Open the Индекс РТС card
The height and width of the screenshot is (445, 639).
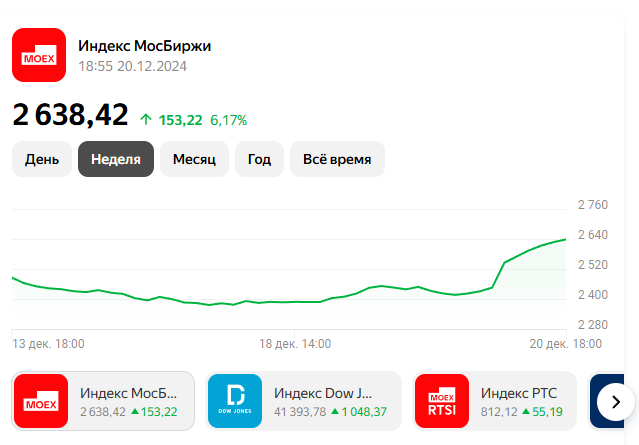point(495,401)
